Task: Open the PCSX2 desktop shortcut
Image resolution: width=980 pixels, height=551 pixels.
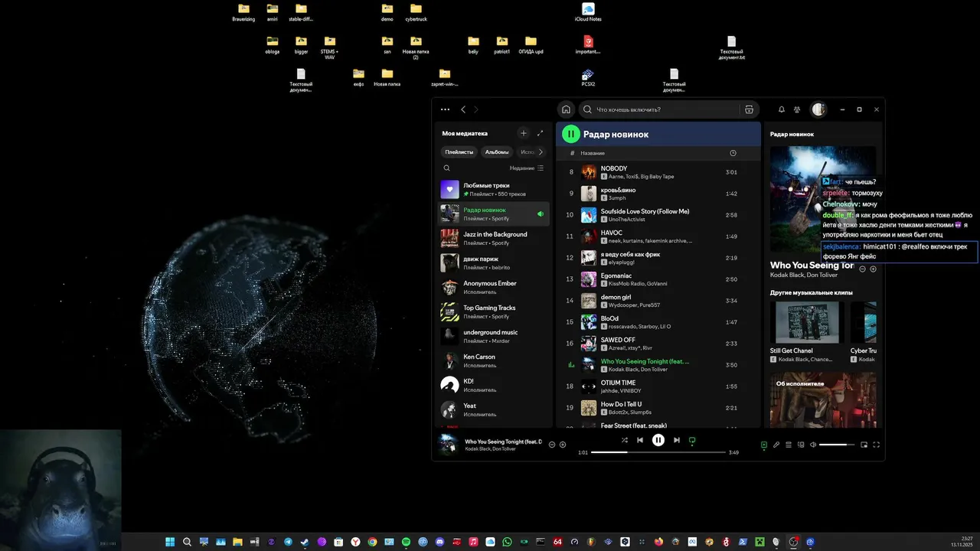Action: [588, 77]
